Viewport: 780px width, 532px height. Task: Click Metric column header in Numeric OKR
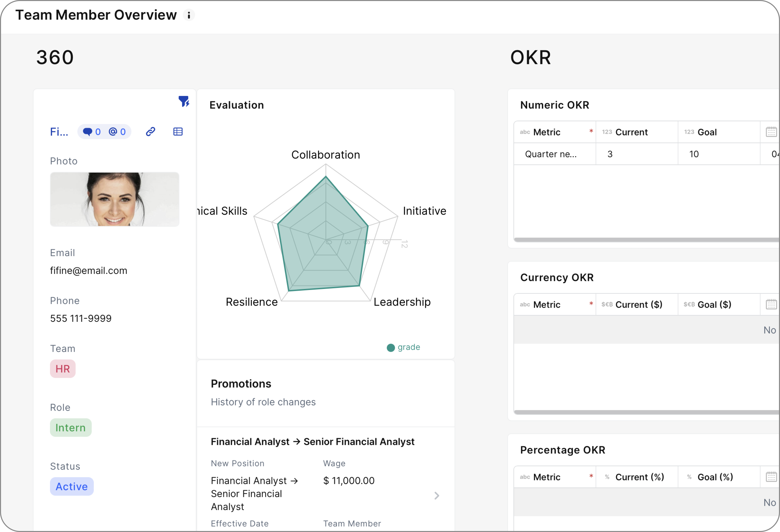pos(547,132)
